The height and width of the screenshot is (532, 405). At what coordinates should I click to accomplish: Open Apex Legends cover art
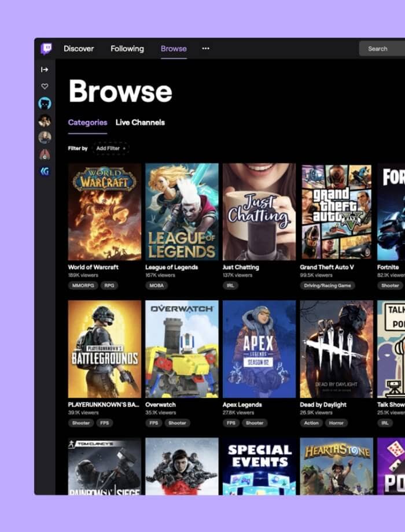click(x=259, y=349)
